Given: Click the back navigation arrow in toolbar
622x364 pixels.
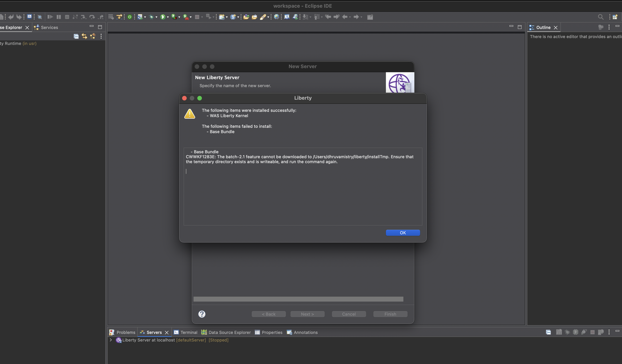Looking at the screenshot, I should pos(345,17).
